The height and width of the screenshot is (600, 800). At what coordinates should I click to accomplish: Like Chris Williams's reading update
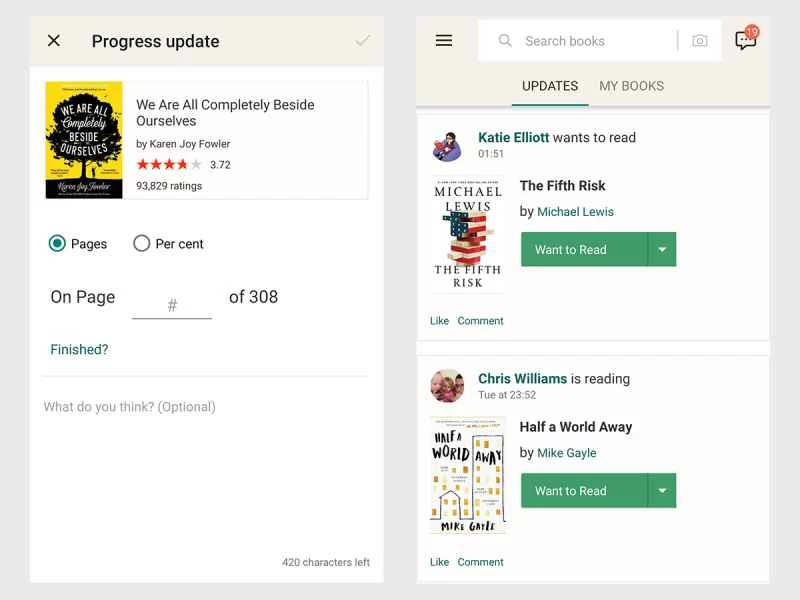(x=439, y=562)
